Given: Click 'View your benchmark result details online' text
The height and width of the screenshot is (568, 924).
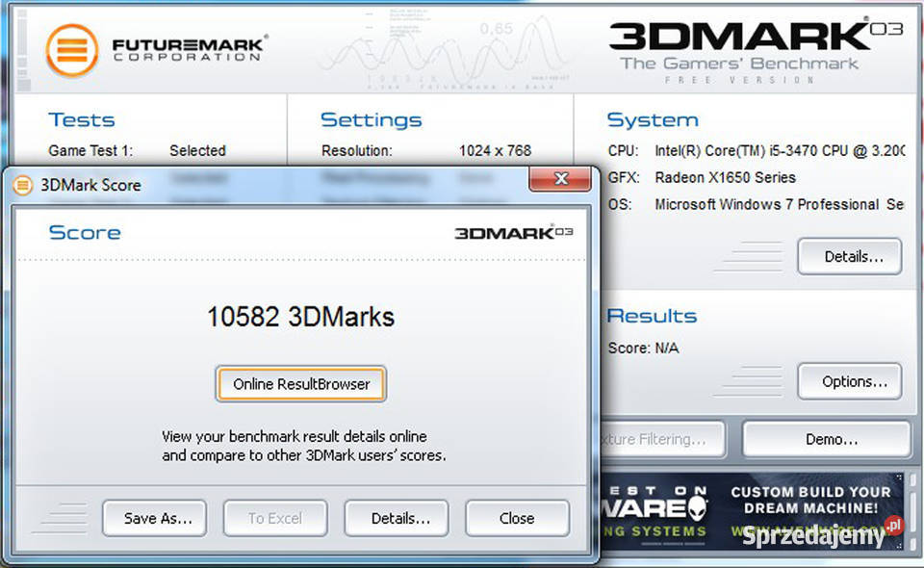Looking at the screenshot, I should [x=295, y=437].
